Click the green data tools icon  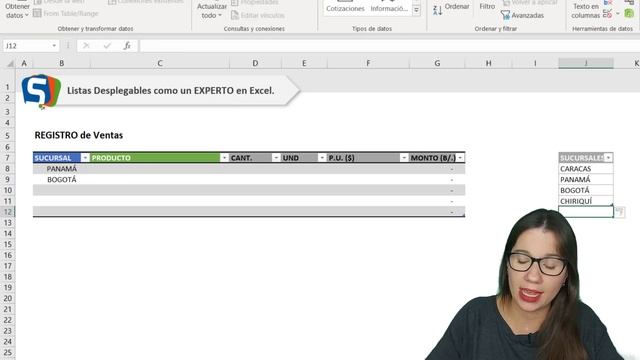[x=629, y=13]
